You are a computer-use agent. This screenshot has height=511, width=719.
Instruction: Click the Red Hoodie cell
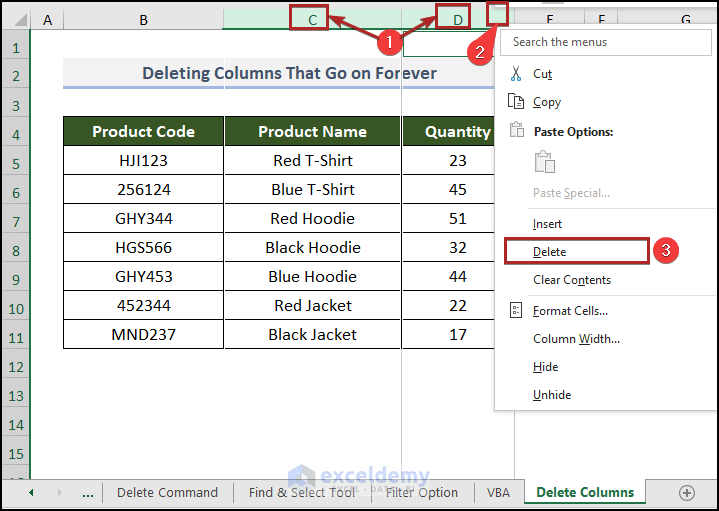(312, 218)
